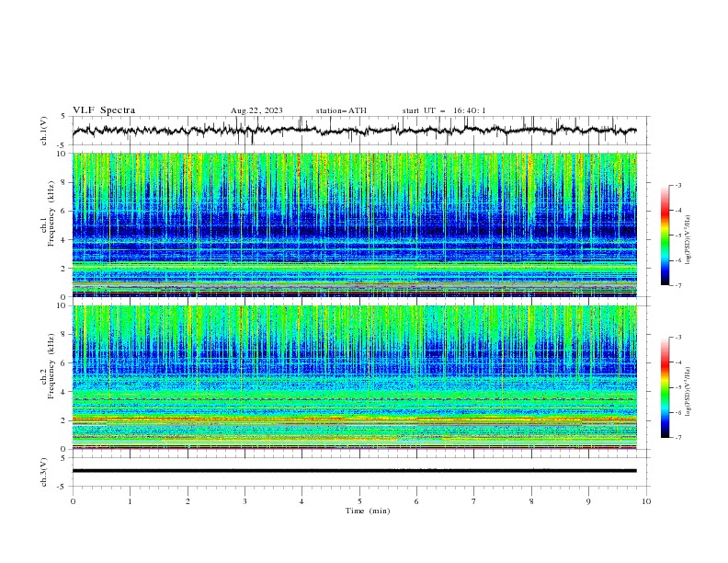Click the "3" tick on the time axis
Image resolution: width=728 pixels, height=563 pixels.
point(245,501)
